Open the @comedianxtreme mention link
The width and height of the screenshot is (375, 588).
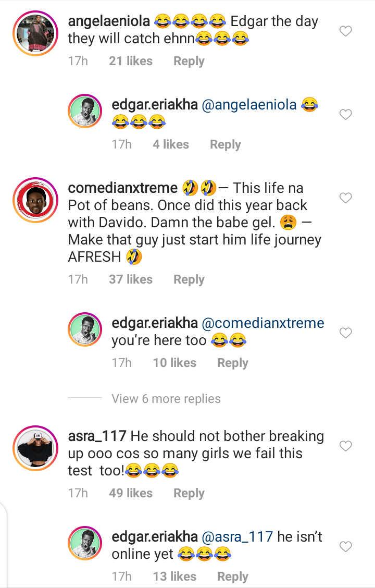point(262,323)
